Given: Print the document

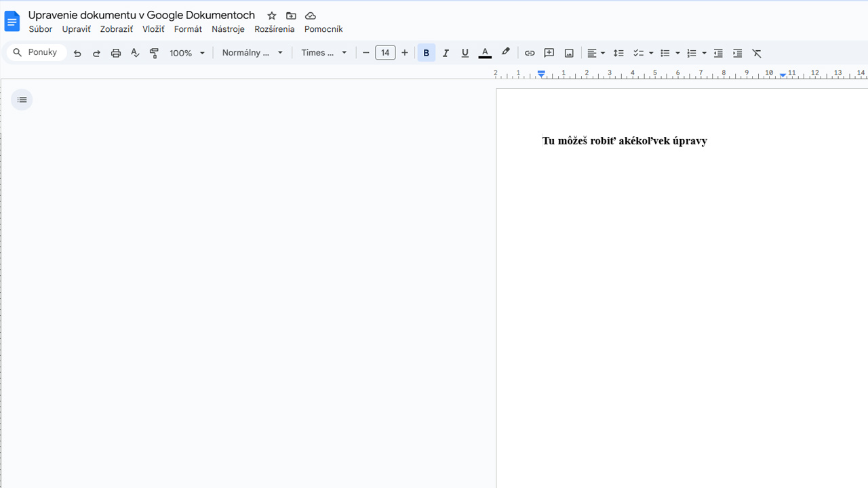Looking at the screenshot, I should (116, 53).
